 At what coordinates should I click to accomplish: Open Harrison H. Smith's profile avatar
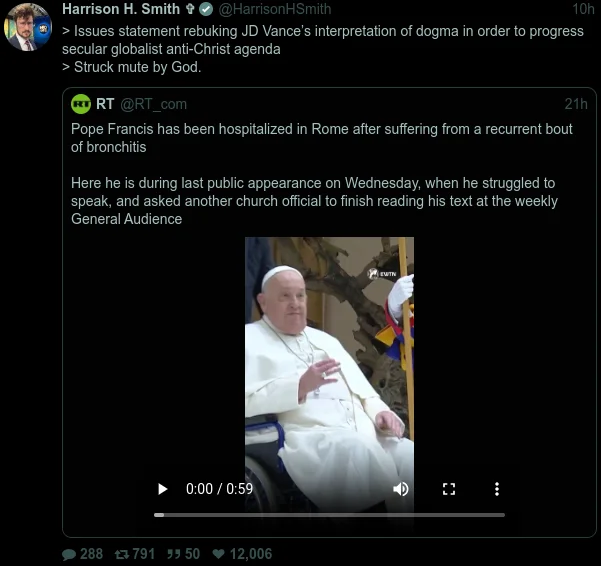pyautogui.click(x=27, y=27)
